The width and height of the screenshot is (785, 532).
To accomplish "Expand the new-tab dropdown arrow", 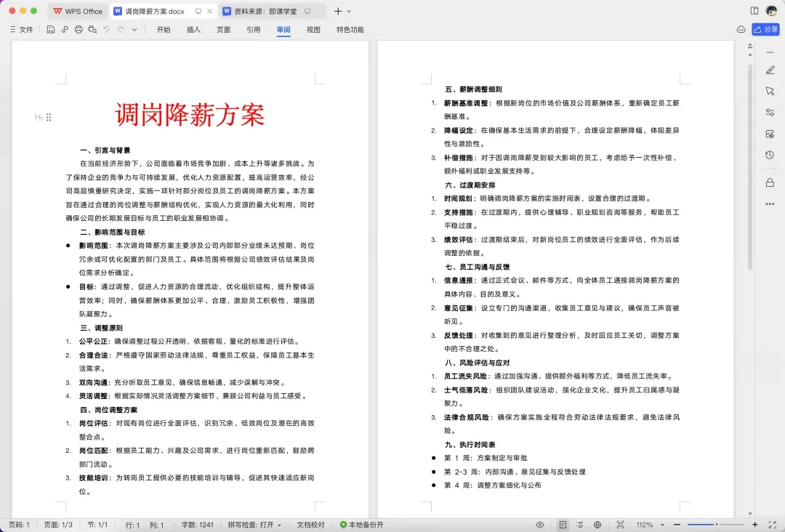I will (x=349, y=11).
